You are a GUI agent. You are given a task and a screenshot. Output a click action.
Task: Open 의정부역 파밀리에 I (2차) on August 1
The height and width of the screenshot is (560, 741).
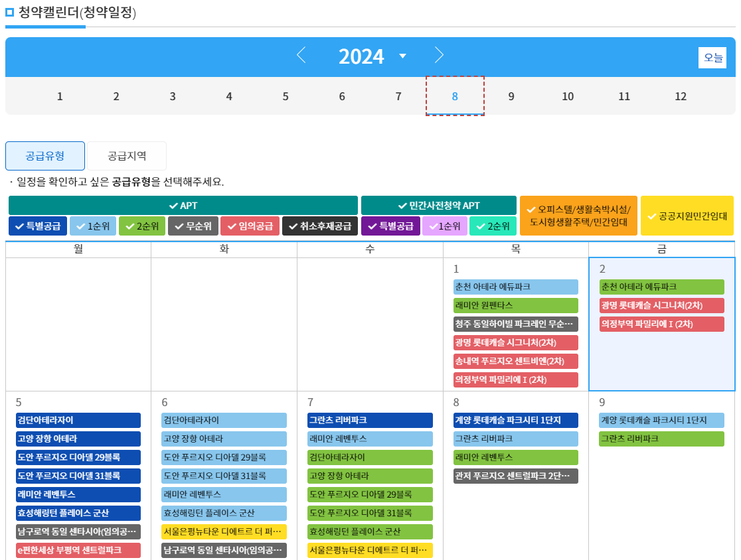click(516, 380)
